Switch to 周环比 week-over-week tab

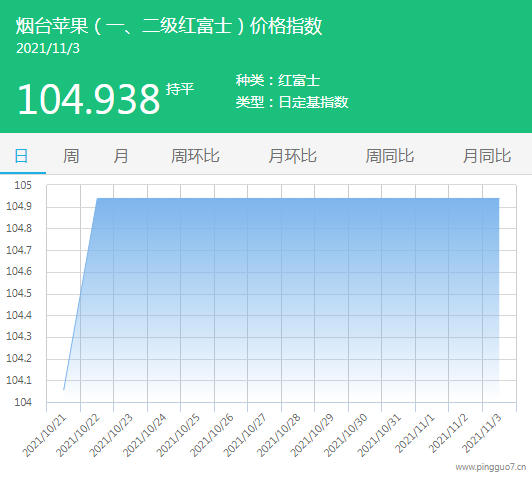195,156
